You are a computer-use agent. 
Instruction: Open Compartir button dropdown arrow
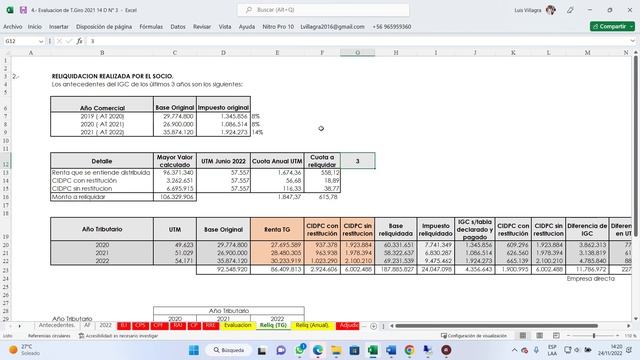(632, 27)
